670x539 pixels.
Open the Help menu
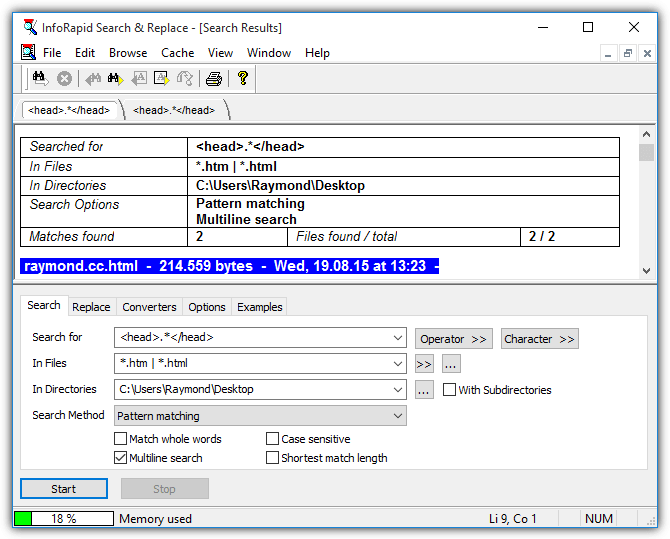click(x=317, y=53)
